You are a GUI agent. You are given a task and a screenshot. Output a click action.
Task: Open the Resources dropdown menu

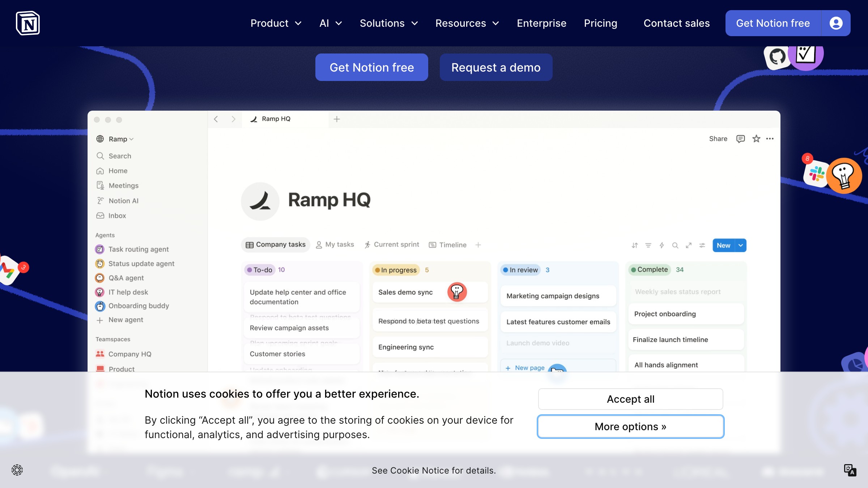click(x=467, y=23)
